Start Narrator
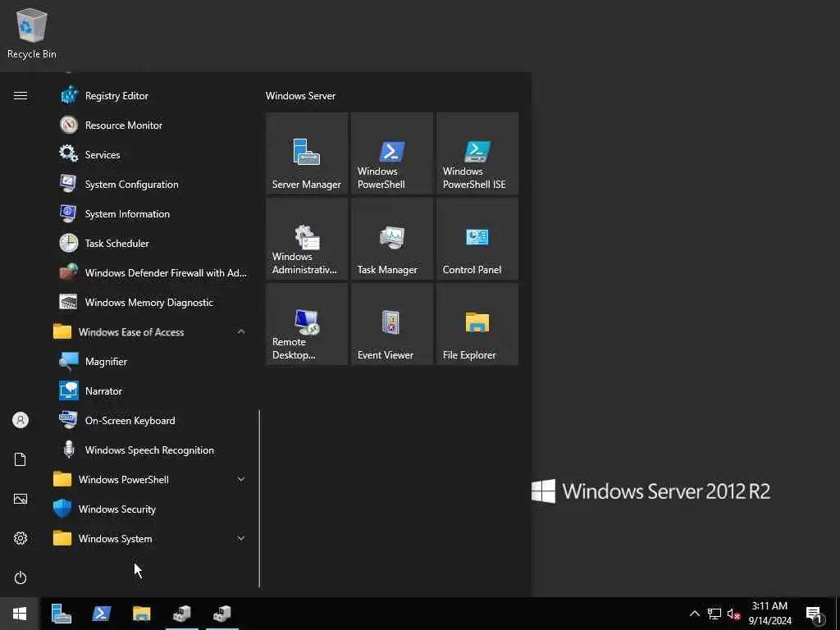 [x=150, y=391]
